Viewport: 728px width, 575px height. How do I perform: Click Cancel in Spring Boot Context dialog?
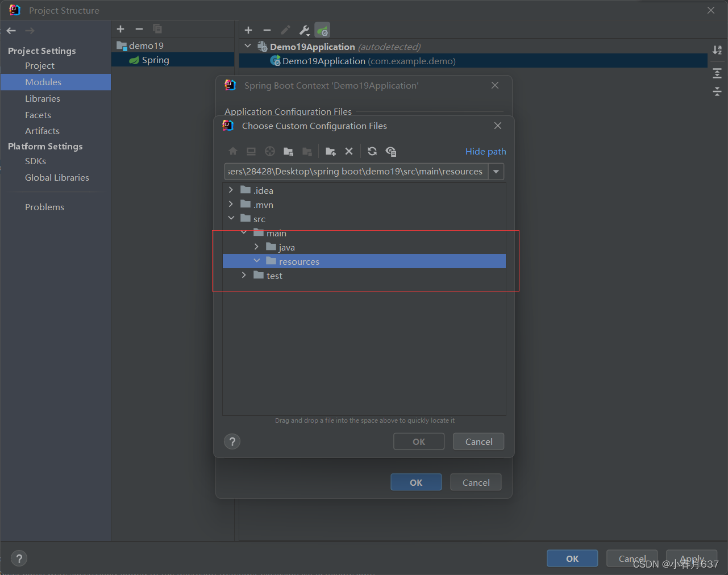[x=476, y=482]
